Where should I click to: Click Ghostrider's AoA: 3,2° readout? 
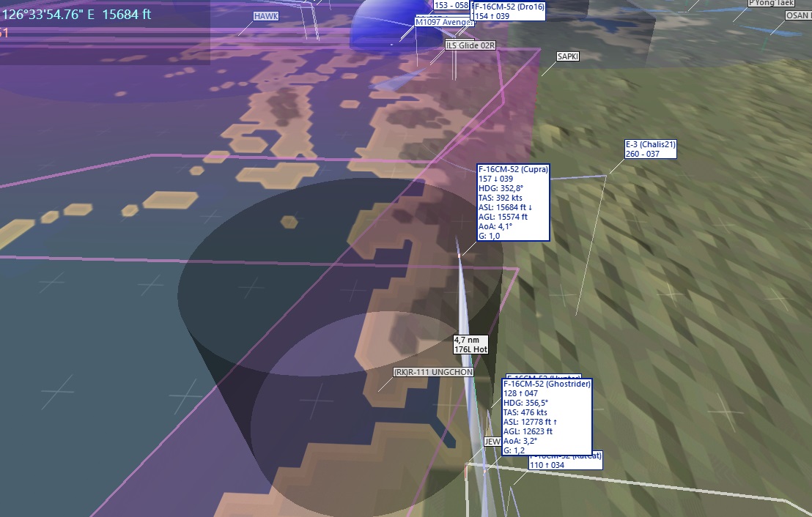(520, 441)
